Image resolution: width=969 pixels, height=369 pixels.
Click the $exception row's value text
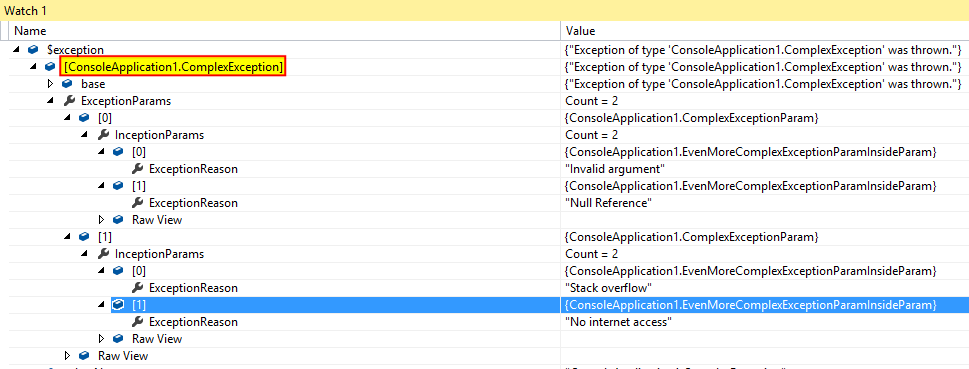(763, 49)
